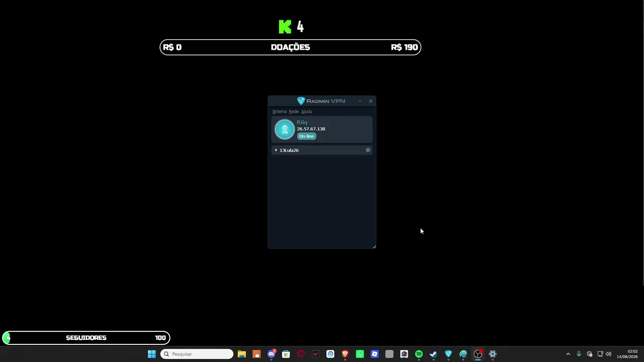
Task: Open Settings gear in the taskbar
Action: coord(493,354)
